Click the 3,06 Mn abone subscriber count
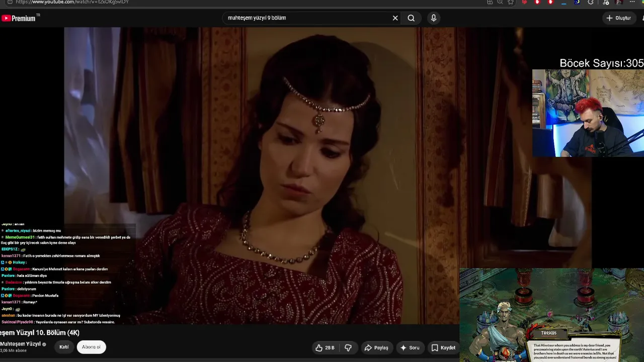The image size is (644, 362). (13, 350)
